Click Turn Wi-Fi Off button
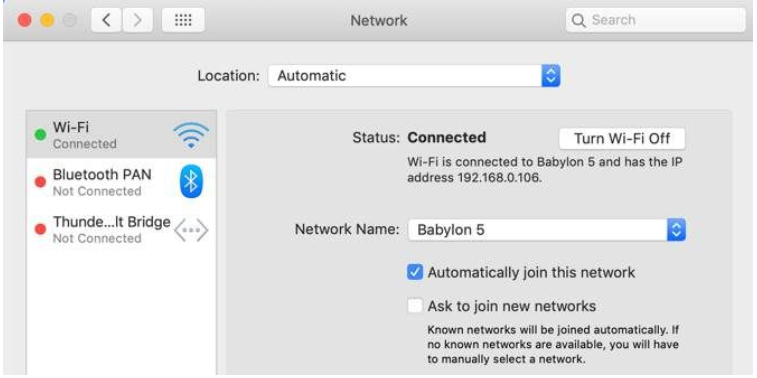The image size is (757, 378). [622, 139]
